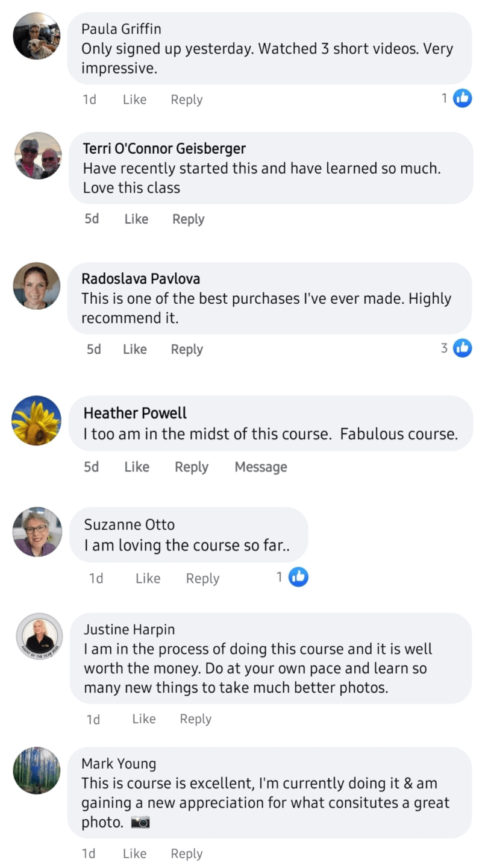Click the 1d timestamp on Justine Harpin's comment
The height and width of the screenshot is (868, 488).
(93, 719)
